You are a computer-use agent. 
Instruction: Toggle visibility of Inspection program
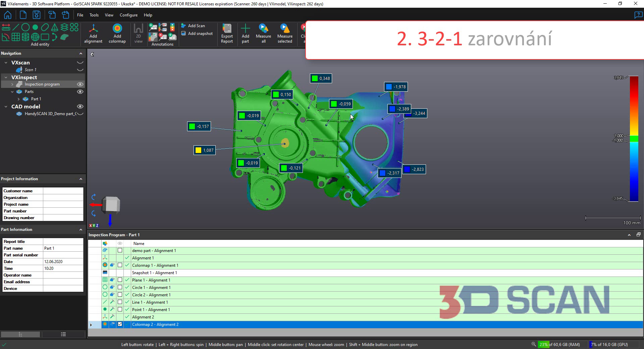tap(80, 84)
